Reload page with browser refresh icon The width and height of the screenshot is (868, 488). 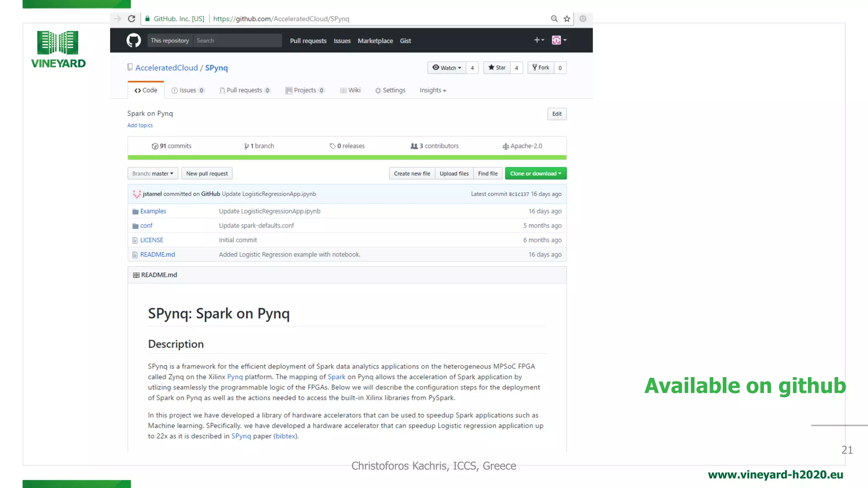click(131, 19)
